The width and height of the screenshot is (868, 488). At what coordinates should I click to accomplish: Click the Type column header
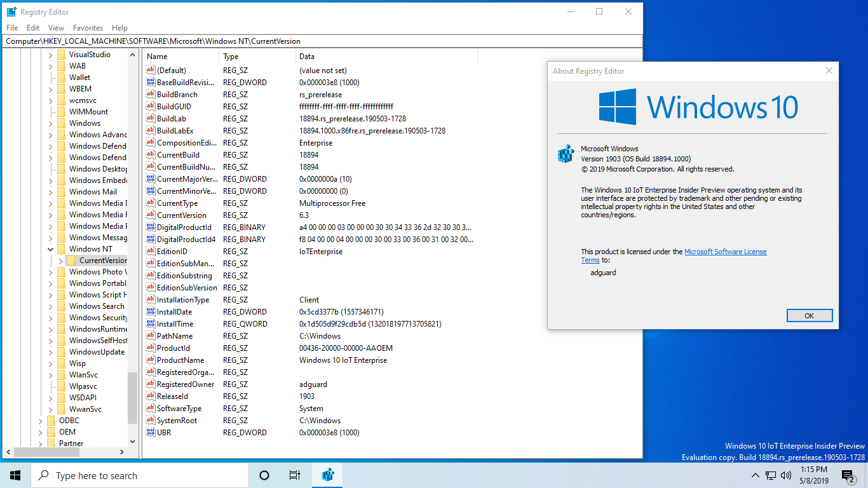click(x=257, y=57)
